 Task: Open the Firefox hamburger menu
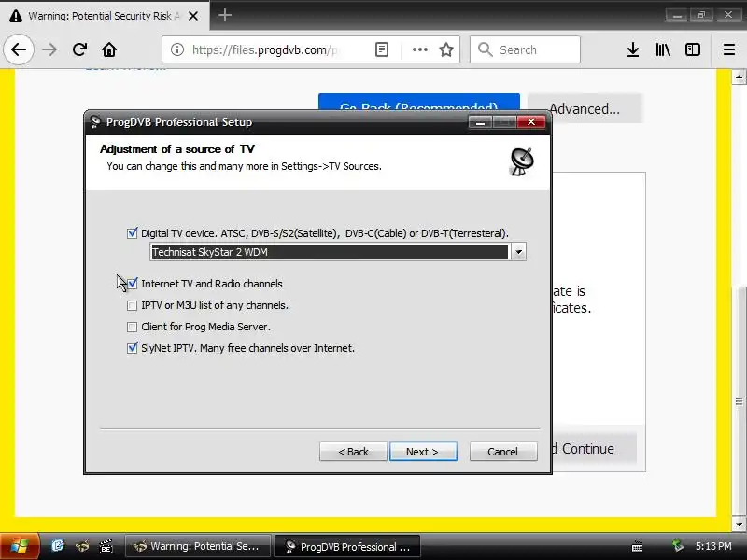(x=729, y=49)
